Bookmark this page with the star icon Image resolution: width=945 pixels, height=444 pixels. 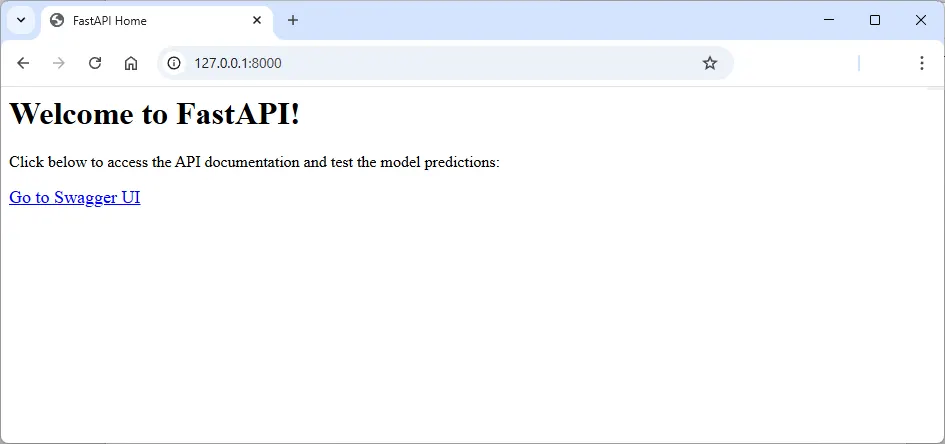tap(710, 63)
